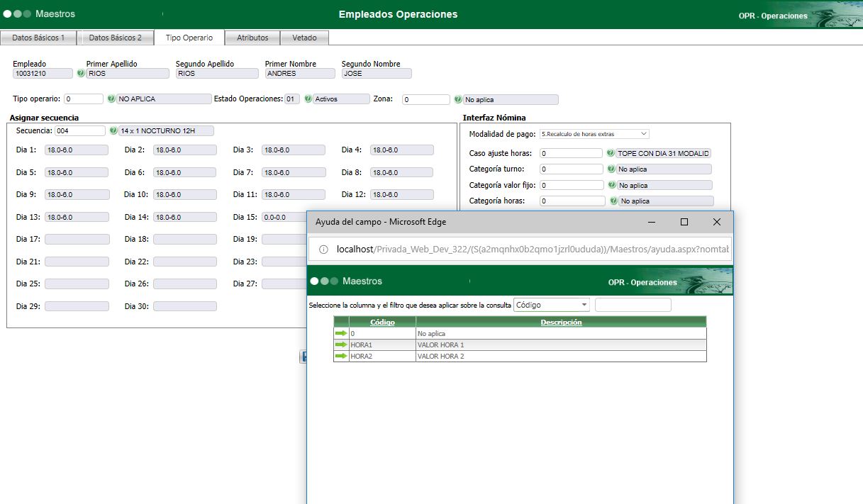Screen dimensions: 863x504
Task: Choose the green arrow for code 0 row
Action: pos(341,333)
